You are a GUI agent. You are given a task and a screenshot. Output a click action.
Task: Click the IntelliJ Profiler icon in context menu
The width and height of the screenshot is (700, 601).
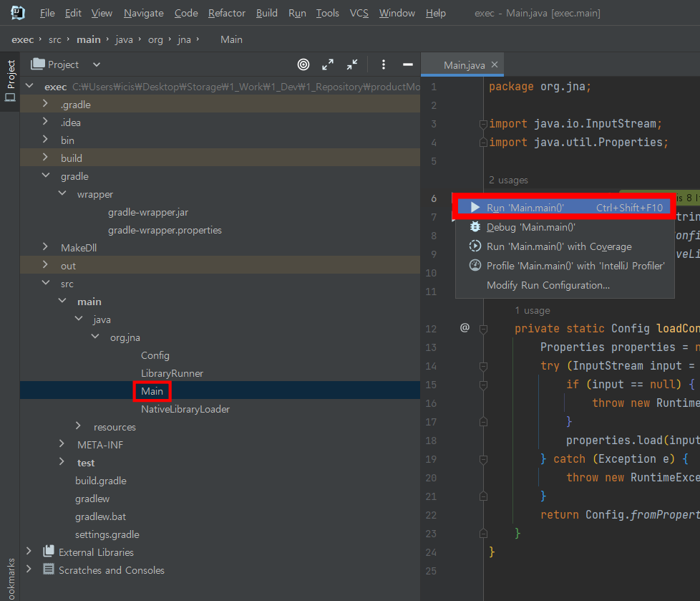coord(475,266)
